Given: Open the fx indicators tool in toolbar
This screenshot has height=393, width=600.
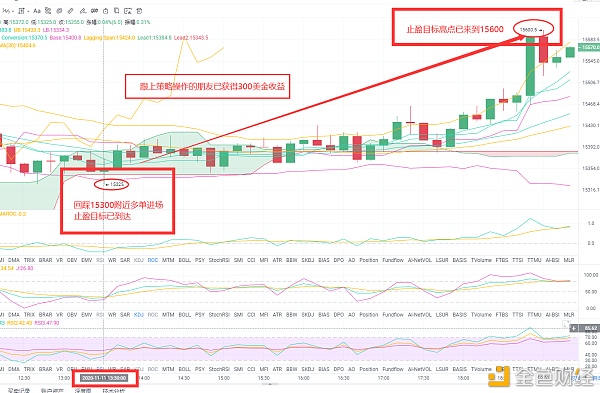Looking at the screenshot, I should [6, 11].
